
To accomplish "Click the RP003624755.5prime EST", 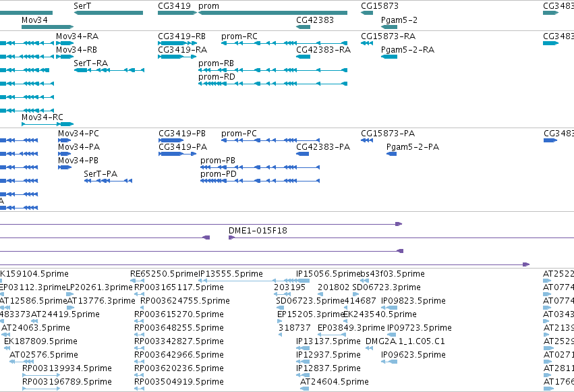I will click(143, 308).
